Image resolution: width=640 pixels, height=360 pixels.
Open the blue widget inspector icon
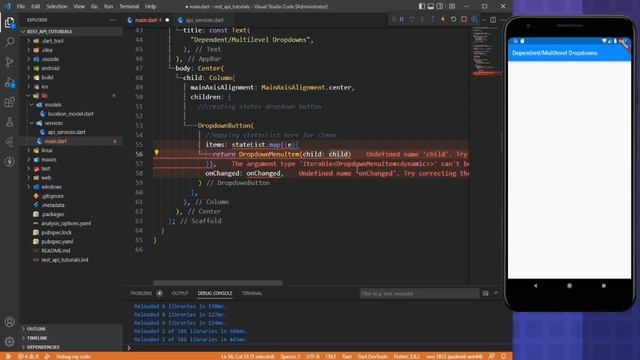[x=474, y=20]
